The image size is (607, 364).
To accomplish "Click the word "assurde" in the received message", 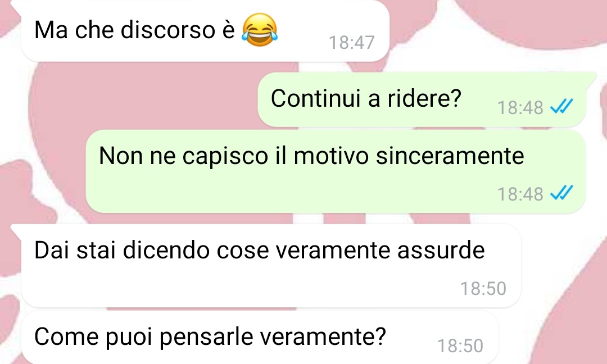I will (x=441, y=250).
